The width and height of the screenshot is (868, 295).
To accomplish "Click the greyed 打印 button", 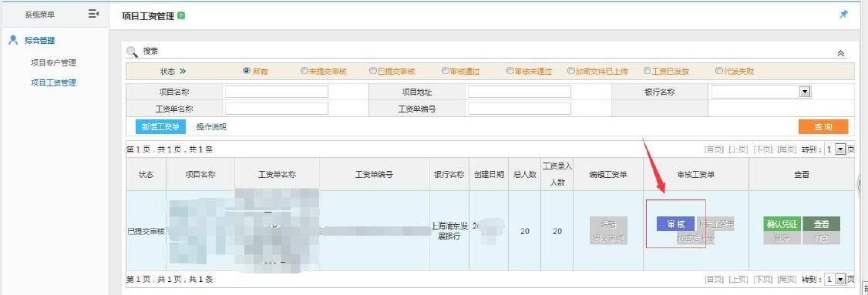I will tap(822, 238).
